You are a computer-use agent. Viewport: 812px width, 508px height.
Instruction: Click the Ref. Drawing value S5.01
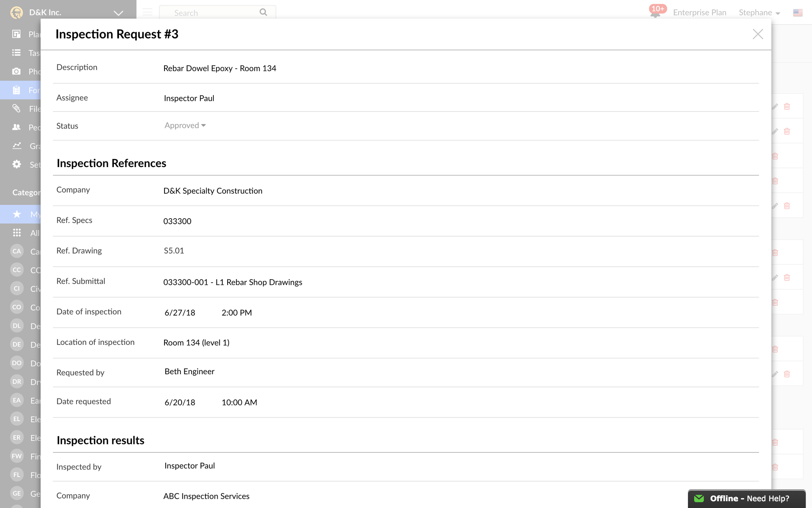click(x=174, y=251)
